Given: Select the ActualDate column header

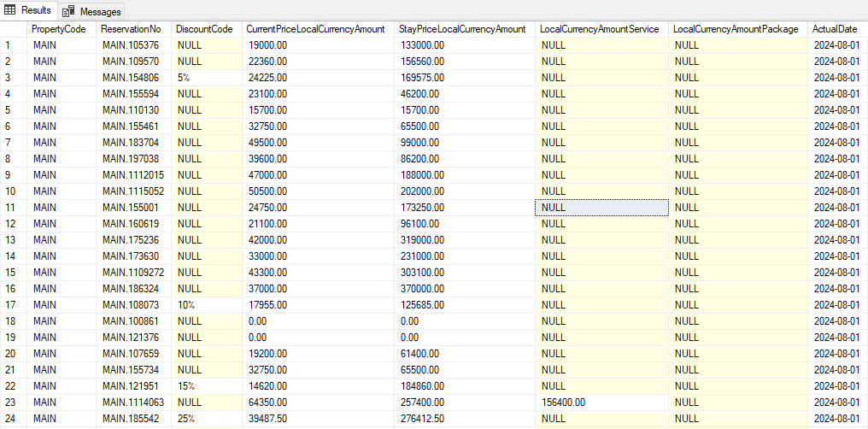Looking at the screenshot, I should [835, 29].
